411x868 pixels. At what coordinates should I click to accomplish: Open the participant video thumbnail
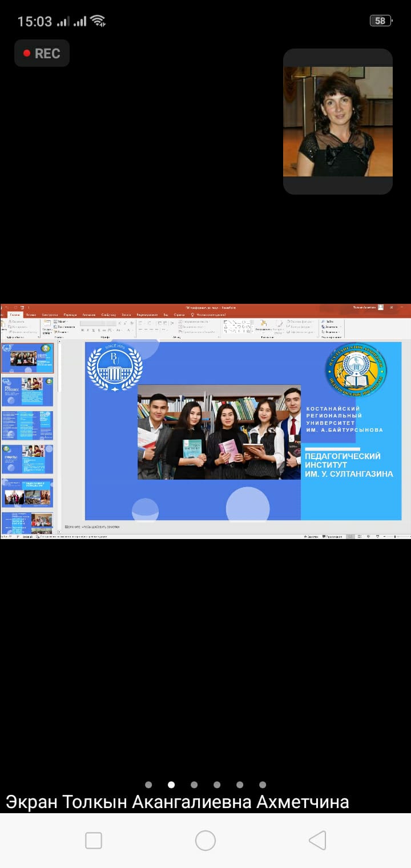pos(338,121)
